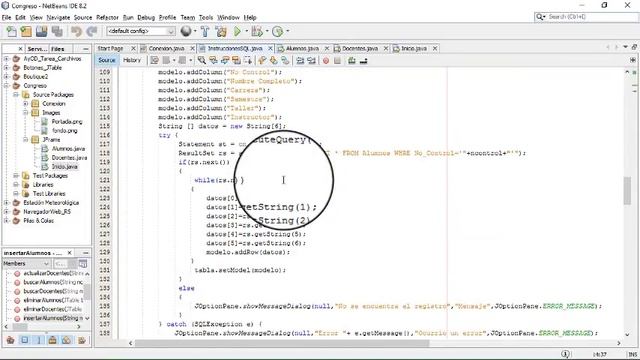Minimize the Projects panel
640x360 pixels.
point(86,49)
